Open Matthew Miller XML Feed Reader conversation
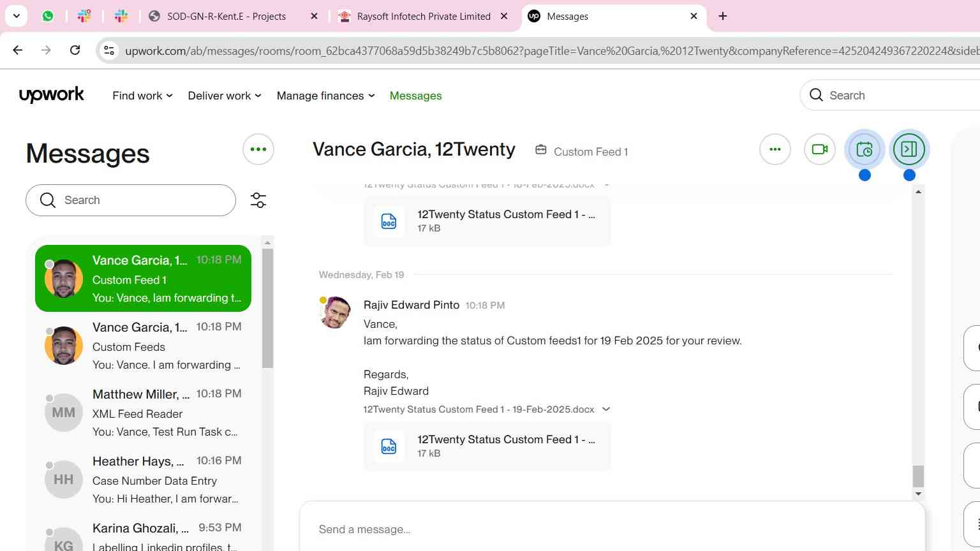 [x=143, y=413]
